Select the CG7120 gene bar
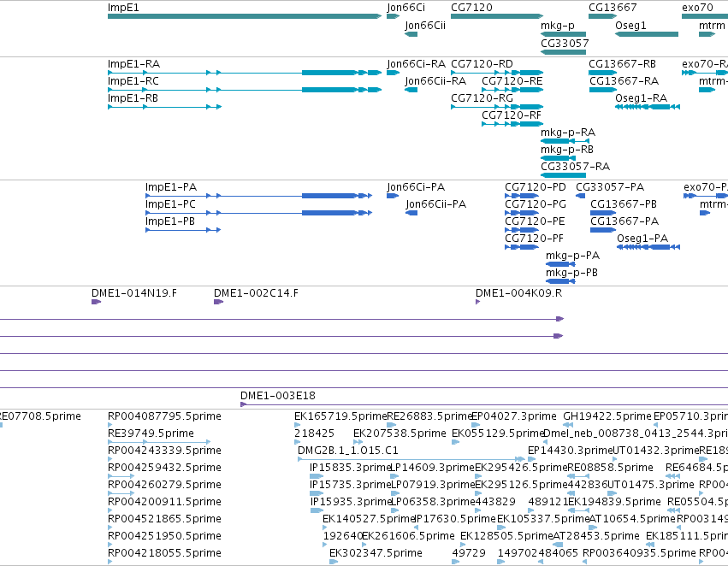Image resolution: width=728 pixels, height=566 pixels. (x=497, y=16)
